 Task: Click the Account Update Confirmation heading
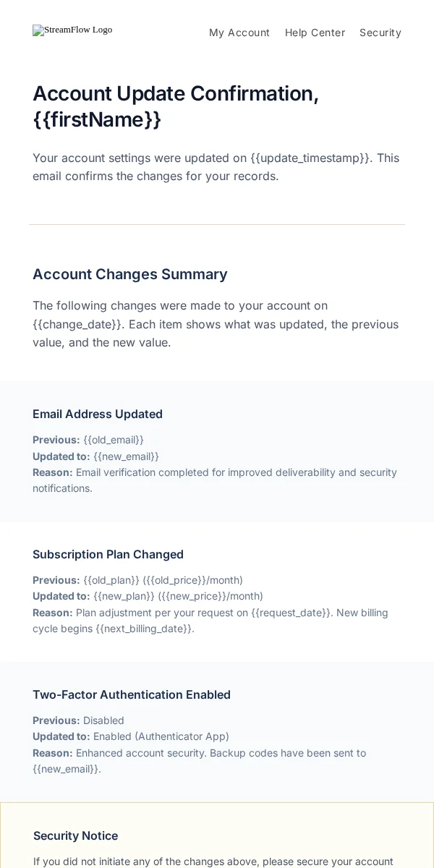tap(176, 106)
